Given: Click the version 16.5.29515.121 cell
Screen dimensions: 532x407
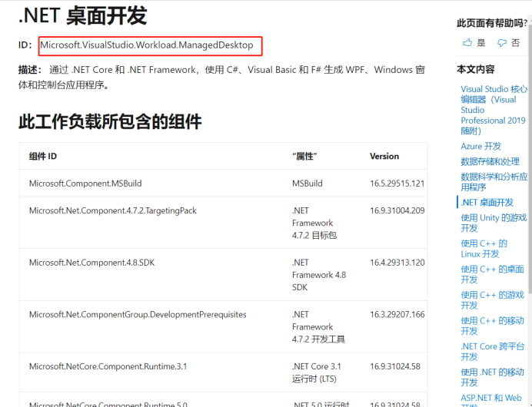Looking at the screenshot, I should pyautogui.click(x=397, y=184).
